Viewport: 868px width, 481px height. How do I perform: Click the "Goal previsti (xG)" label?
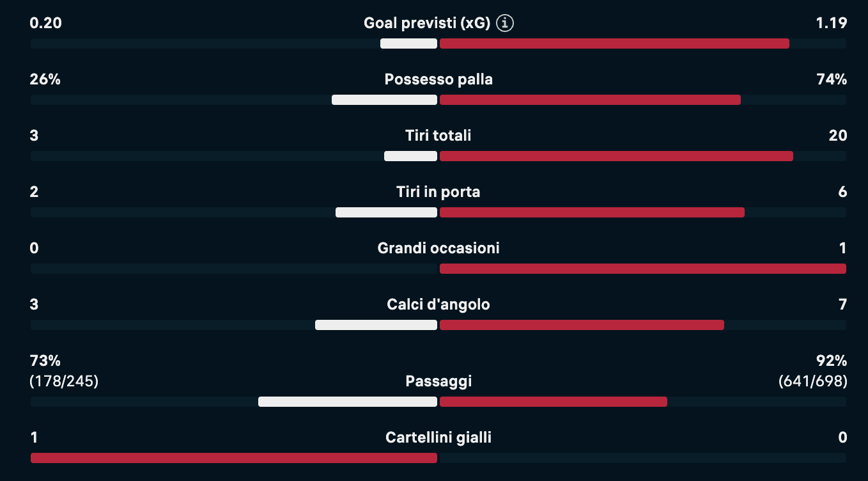point(426,24)
